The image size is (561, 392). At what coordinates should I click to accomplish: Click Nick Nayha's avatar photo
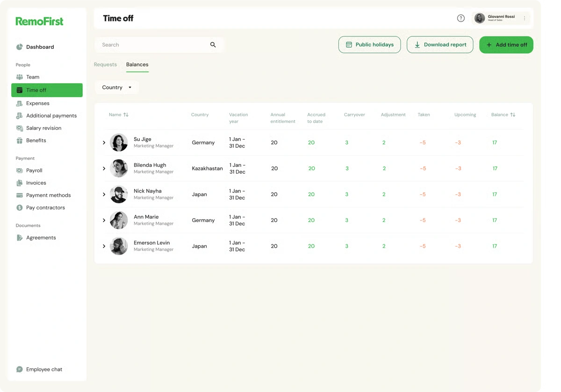[x=119, y=194]
